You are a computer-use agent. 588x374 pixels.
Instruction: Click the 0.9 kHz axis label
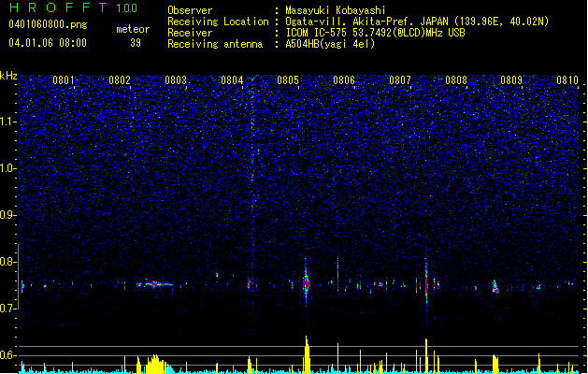click(8, 215)
